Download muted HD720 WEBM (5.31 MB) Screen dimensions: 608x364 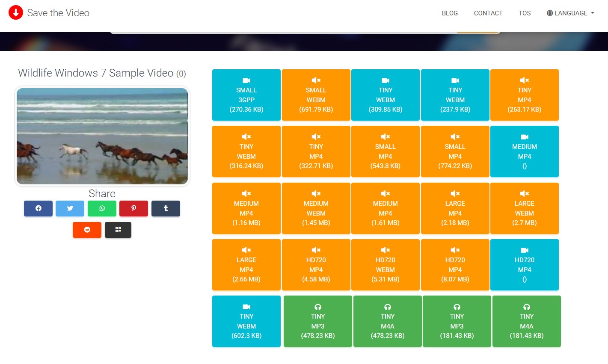pos(386,265)
